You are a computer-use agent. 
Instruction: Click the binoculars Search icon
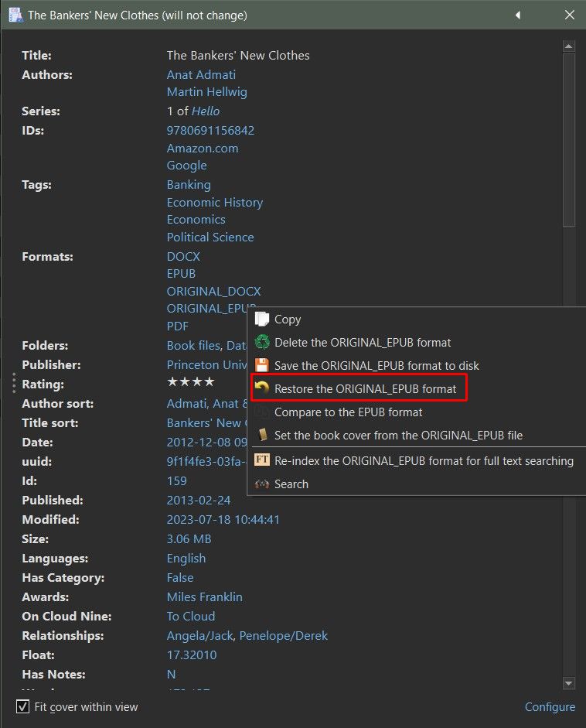coord(262,484)
